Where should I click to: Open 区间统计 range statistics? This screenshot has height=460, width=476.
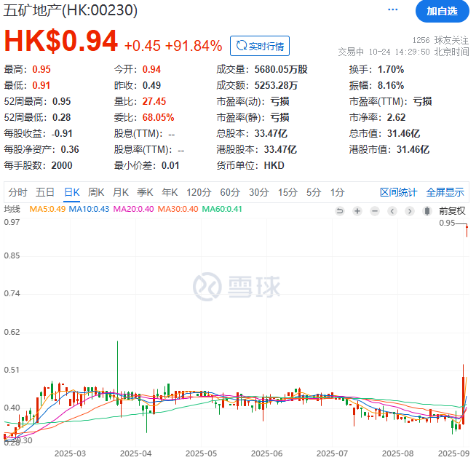399,192
